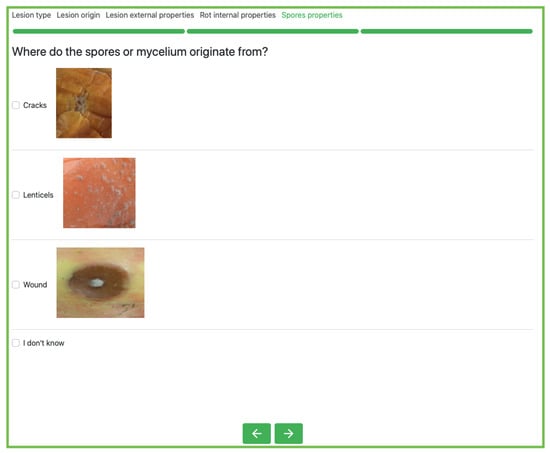
Task: Click the cracked fruit example photo
Action: click(x=84, y=103)
